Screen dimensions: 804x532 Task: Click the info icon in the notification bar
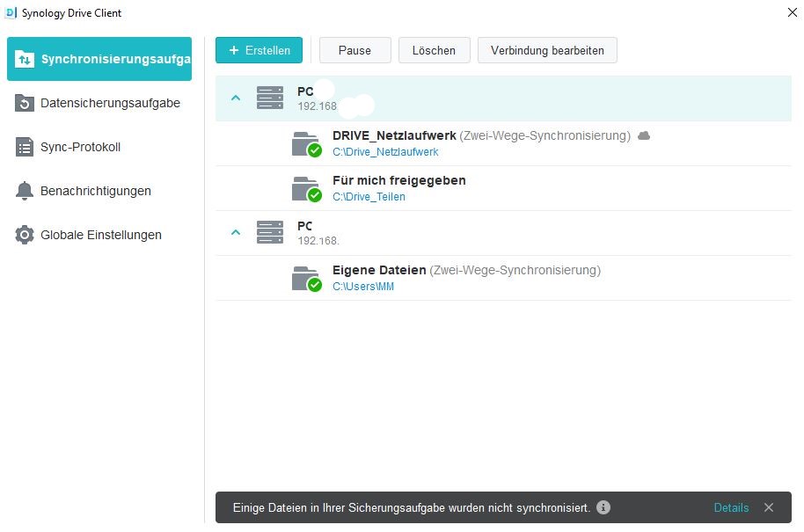pos(603,507)
